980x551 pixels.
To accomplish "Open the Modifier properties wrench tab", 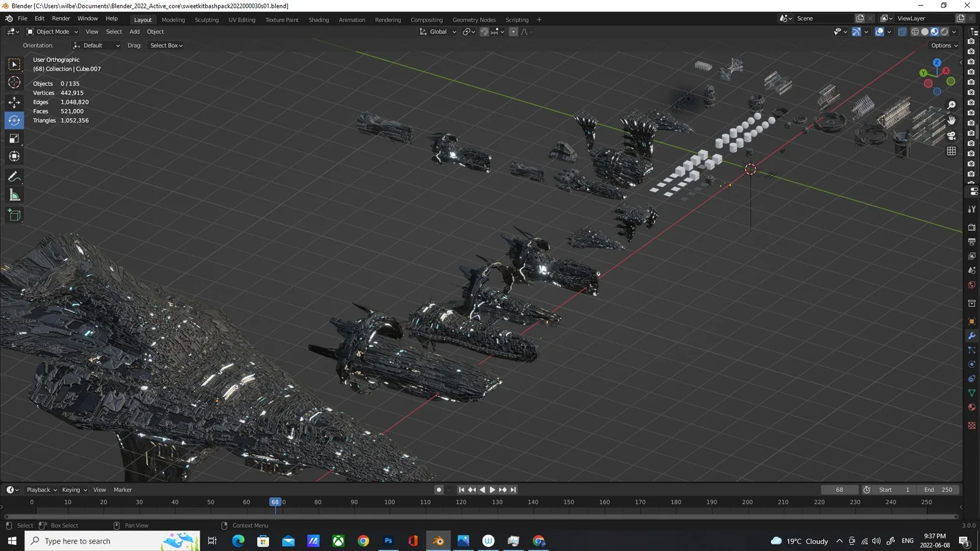I will point(971,336).
